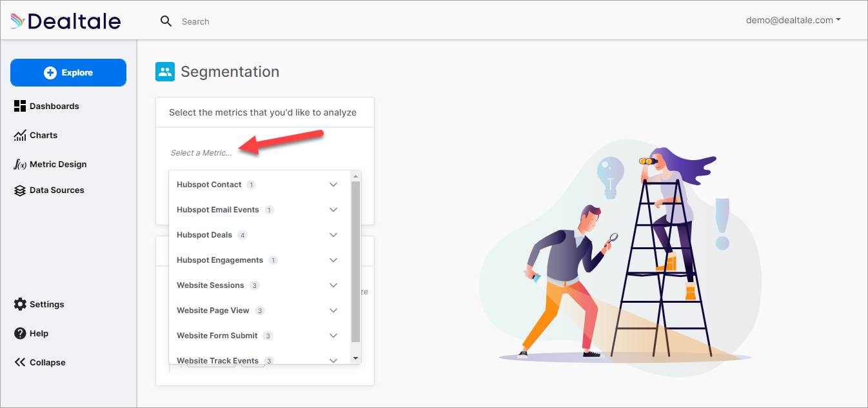The width and height of the screenshot is (868, 408).
Task: Click the metric list scrollbar thumb
Action: [355, 261]
